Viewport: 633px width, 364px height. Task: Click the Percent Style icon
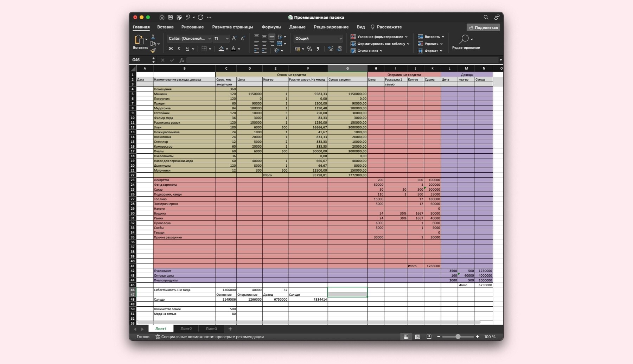click(309, 49)
